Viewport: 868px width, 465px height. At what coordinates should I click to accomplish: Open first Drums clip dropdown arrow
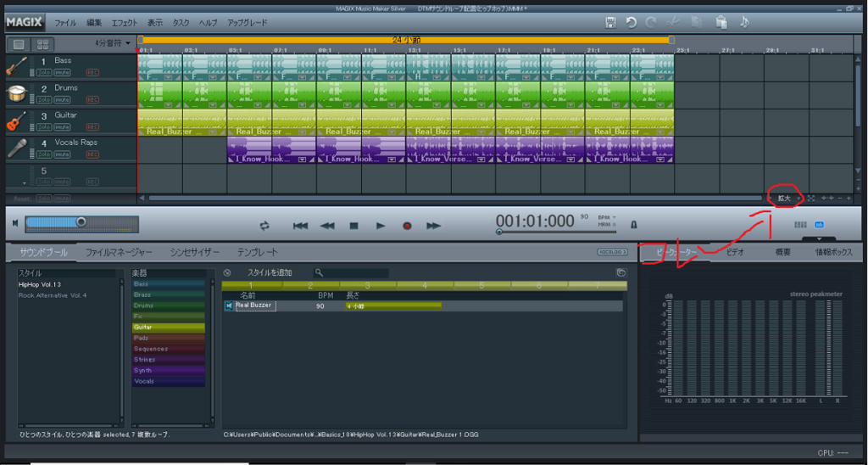(x=169, y=104)
